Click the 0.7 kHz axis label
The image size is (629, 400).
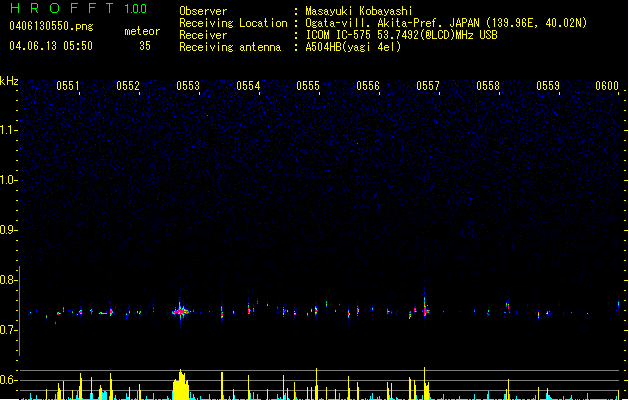[x=8, y=330]
